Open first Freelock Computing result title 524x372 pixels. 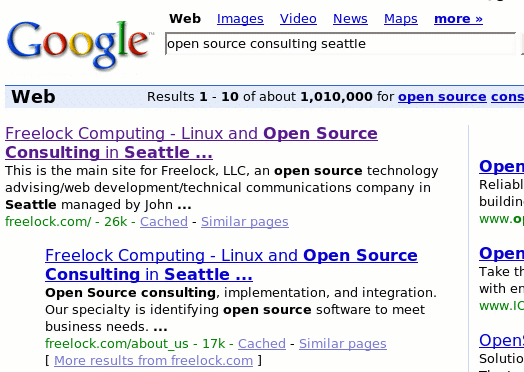(191, 143)
